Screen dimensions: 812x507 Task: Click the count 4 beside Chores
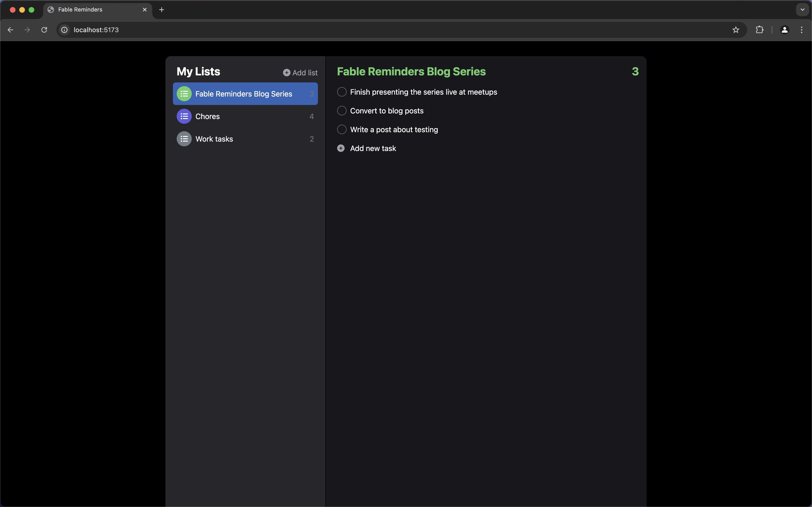click(312, 116)
